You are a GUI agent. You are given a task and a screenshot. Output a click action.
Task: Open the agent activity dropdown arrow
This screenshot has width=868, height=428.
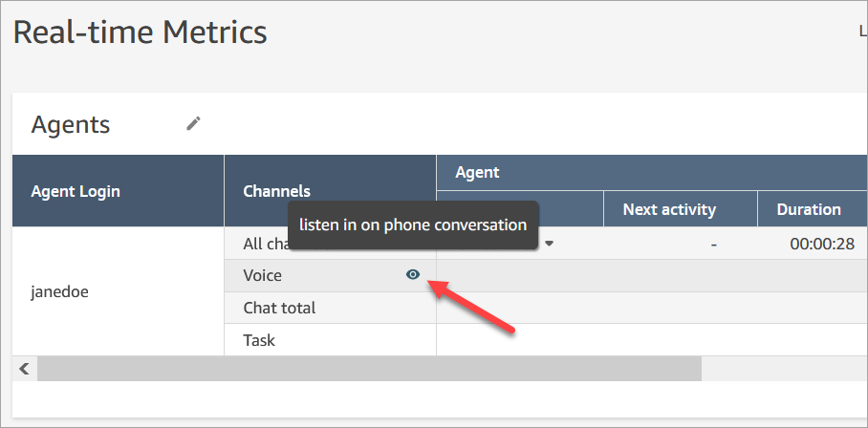[549, 244]
